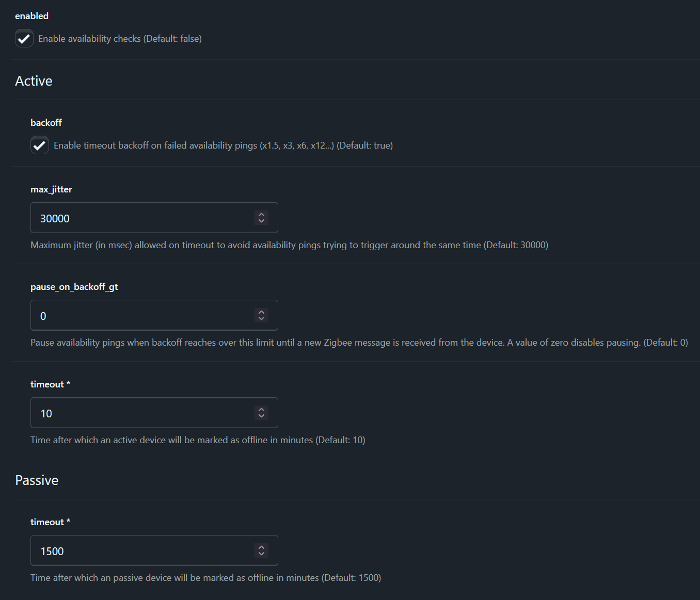Click into the pause_on_backoff_gt number field
Image resolution: width=700 pixels, height=600 pixels.
click(x=139, y=316)
